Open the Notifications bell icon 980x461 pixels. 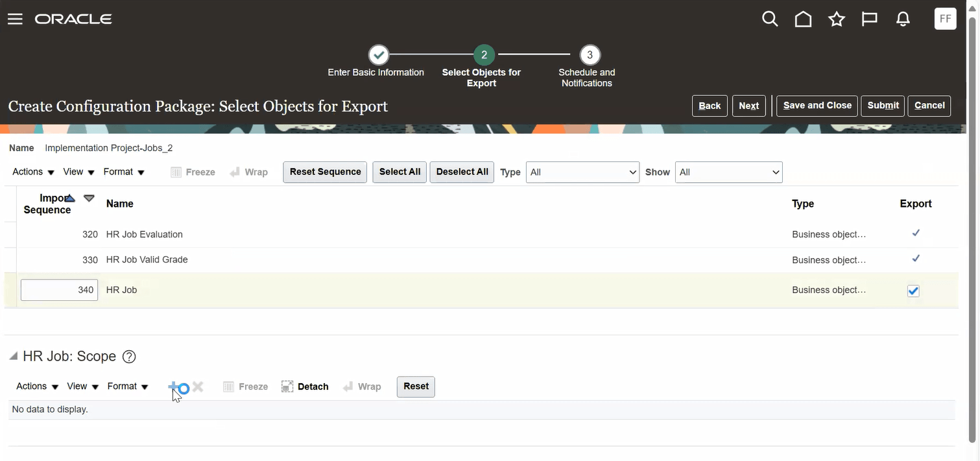[x=902, y=19]
